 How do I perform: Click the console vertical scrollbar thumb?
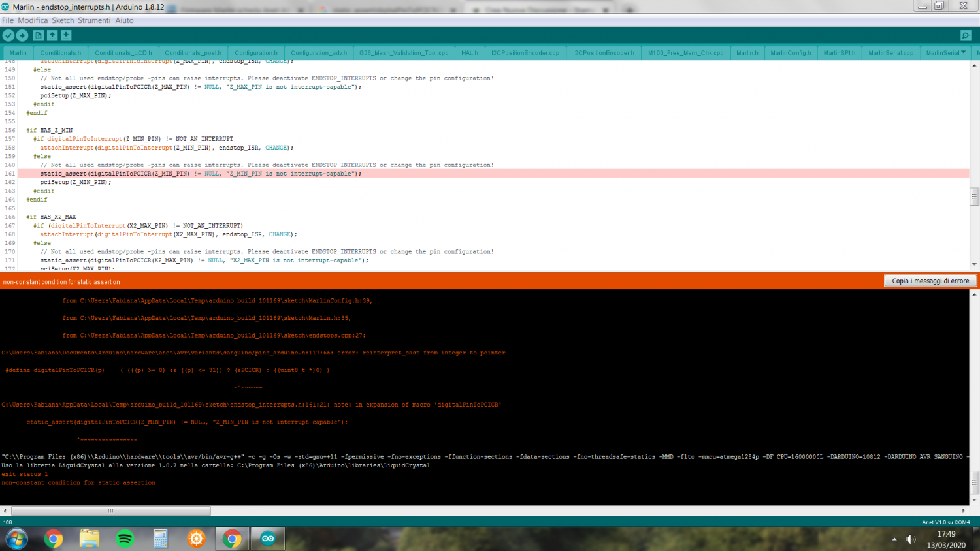point(974,482)
